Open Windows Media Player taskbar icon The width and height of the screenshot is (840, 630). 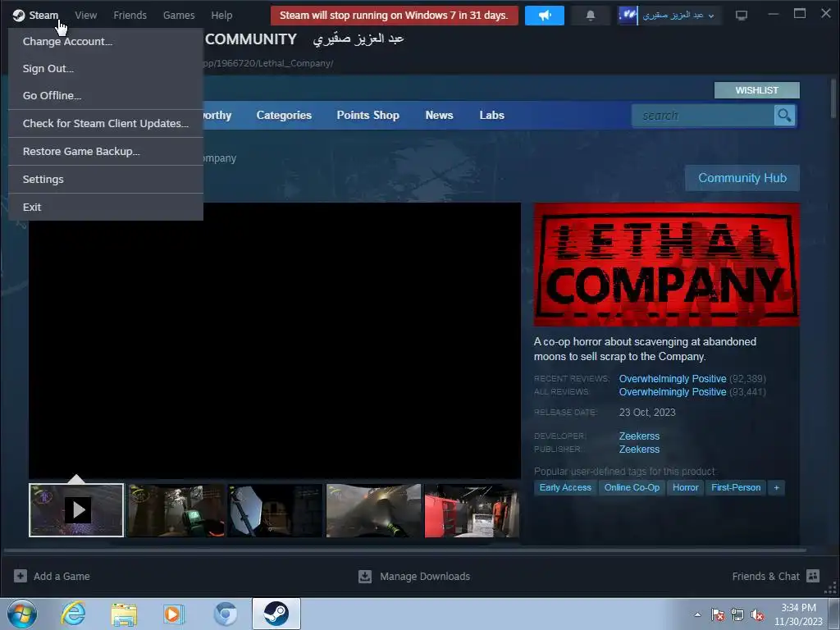coord(174,614)
